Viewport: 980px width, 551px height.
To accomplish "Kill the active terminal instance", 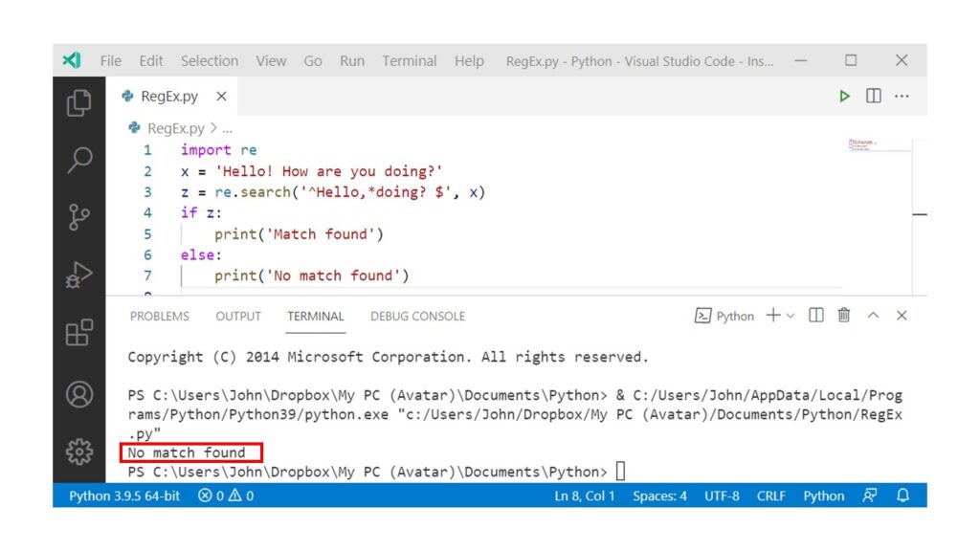I will (843, 316).
